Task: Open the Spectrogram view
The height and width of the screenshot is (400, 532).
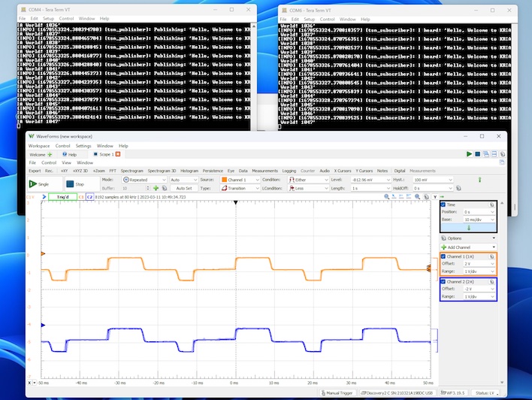Action: click(x=132, y=171)
